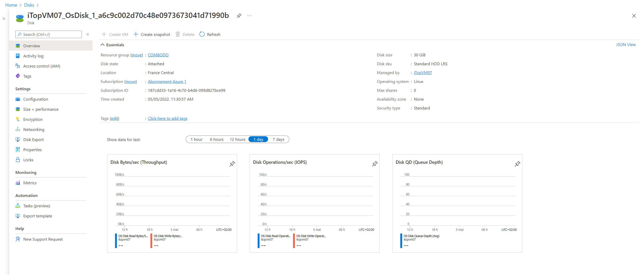Click Create snapshot plus icon

136,34
